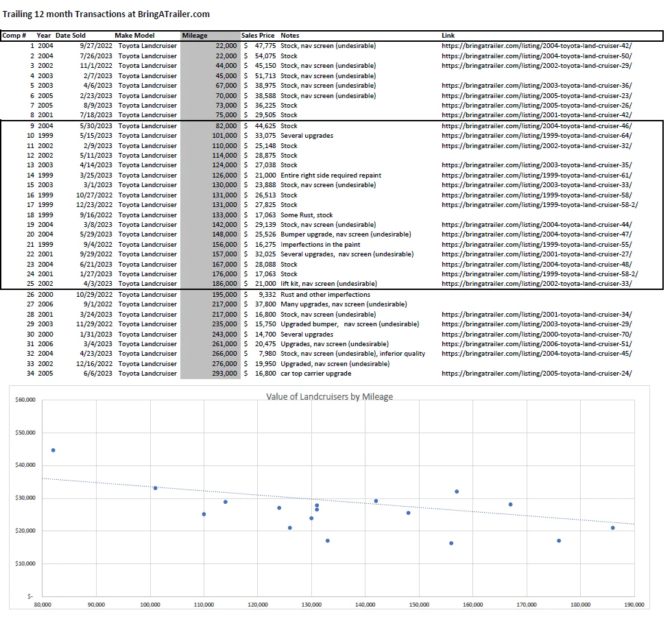This screenshot has width=672, height=619.
Task: Open the 2004-toyota-land-cruiser-42 listing link
Action: (x=536, y=45)
